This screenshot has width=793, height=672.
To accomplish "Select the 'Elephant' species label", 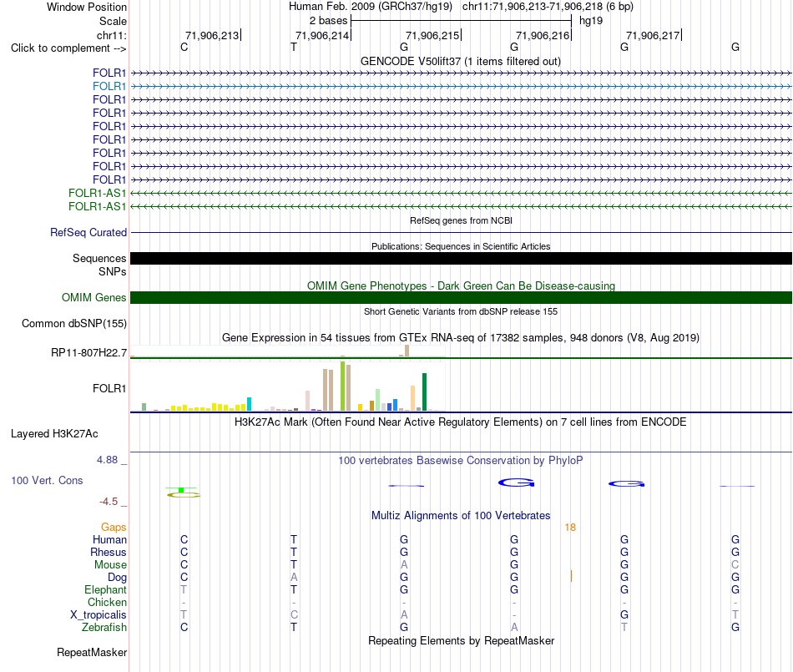I will click(x=106, y=590).
